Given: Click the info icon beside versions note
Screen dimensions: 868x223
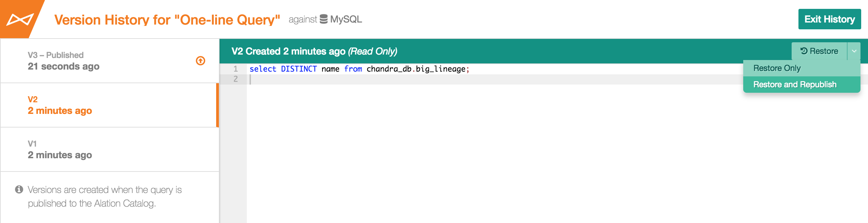Looking at the screenshot, I should click(x=19, y=189).
